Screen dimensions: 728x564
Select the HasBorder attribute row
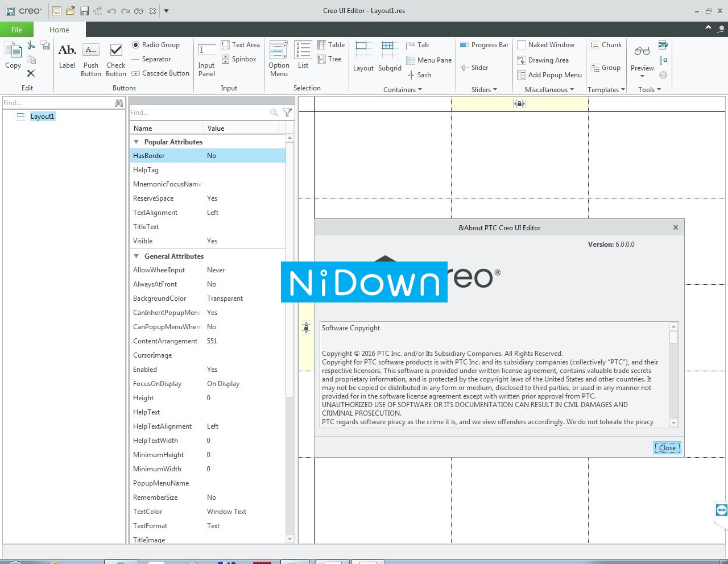(x=208, y=156)
